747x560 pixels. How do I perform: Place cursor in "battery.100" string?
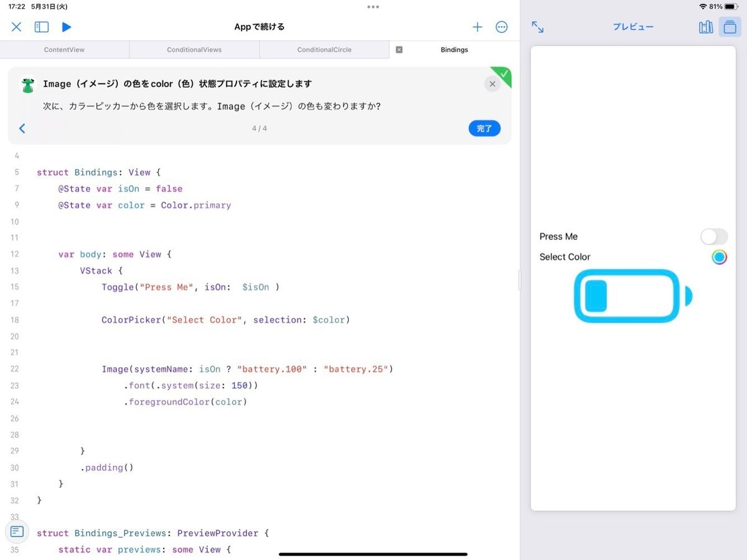tap(272, 369)
